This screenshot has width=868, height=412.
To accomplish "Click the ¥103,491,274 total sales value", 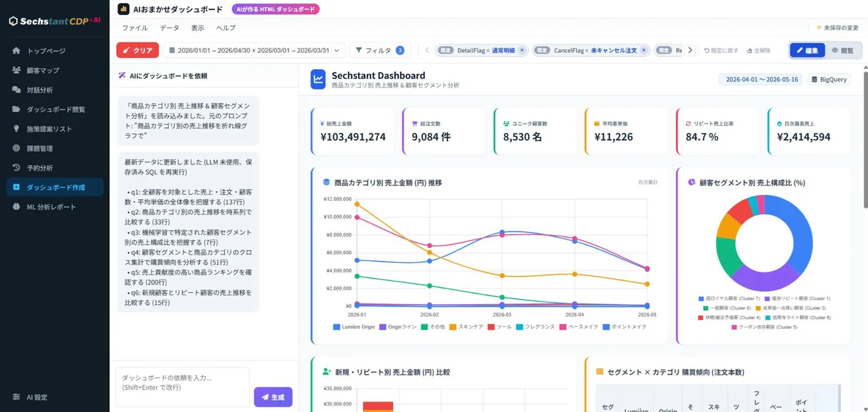I will pyautogui.click(x=353, y=137).
